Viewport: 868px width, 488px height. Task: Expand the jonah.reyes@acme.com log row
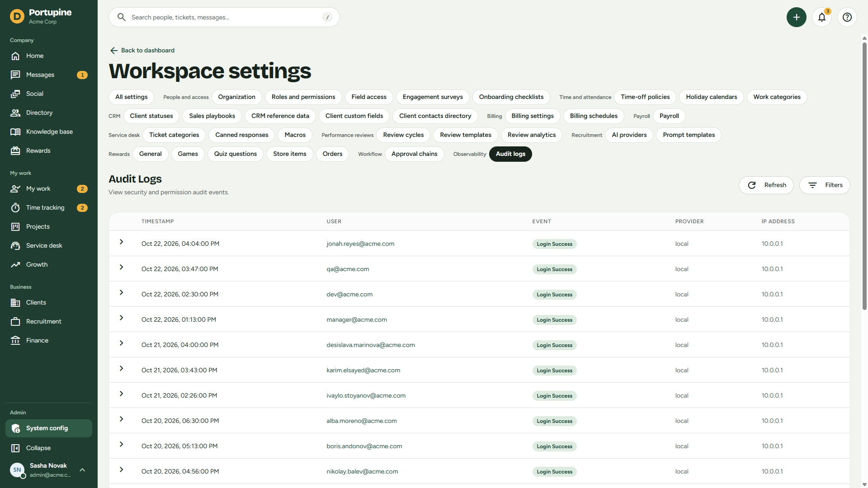[121, 242]
